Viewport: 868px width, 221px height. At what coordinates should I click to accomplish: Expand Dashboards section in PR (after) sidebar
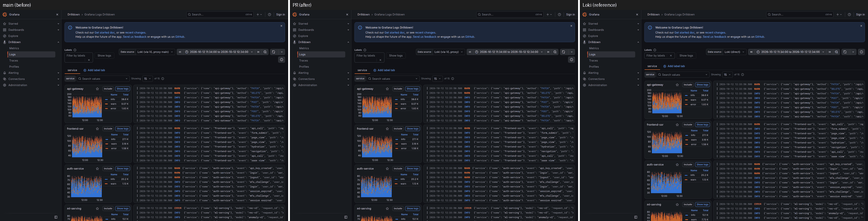tap(348, 30)
